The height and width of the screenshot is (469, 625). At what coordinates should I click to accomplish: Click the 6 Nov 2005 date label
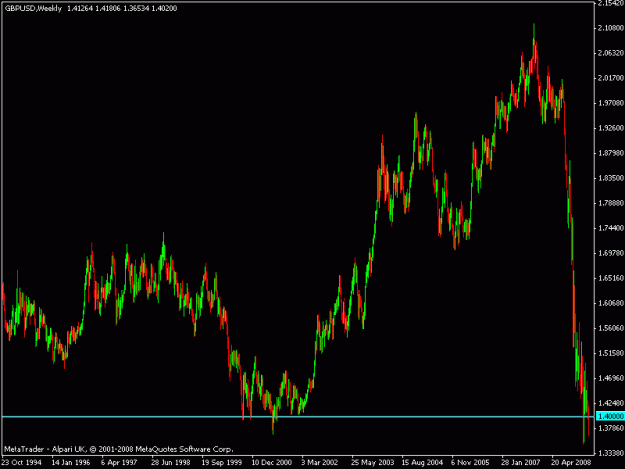[x=470, y=463]
